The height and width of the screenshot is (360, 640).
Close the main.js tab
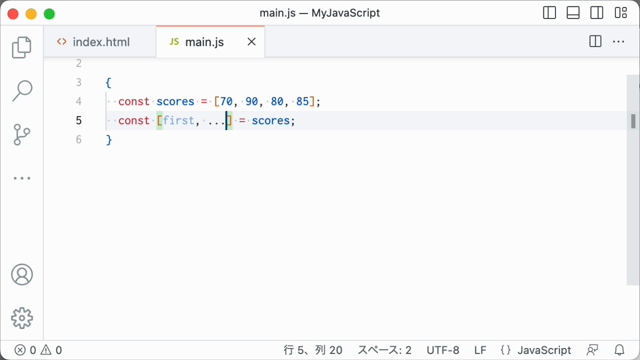click(x=251, y=42)
